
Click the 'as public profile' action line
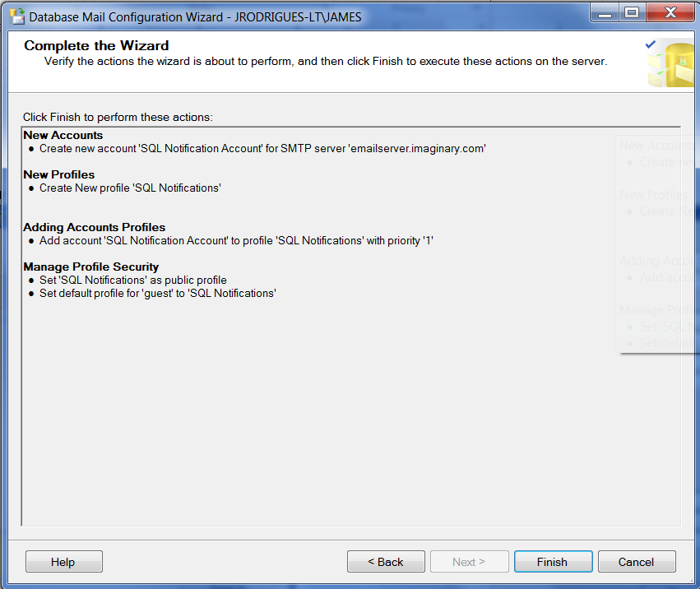tap(132, 280)
